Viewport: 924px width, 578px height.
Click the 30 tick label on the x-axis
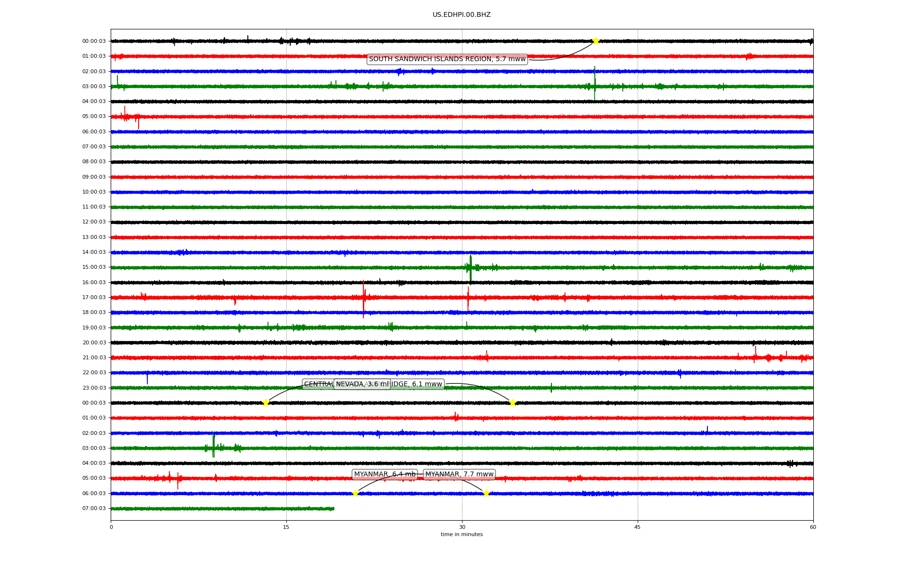tap(462, 527)
